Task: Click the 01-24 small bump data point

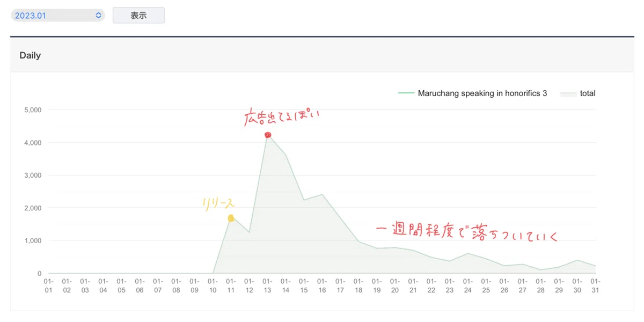Action: tap(468, 253)
